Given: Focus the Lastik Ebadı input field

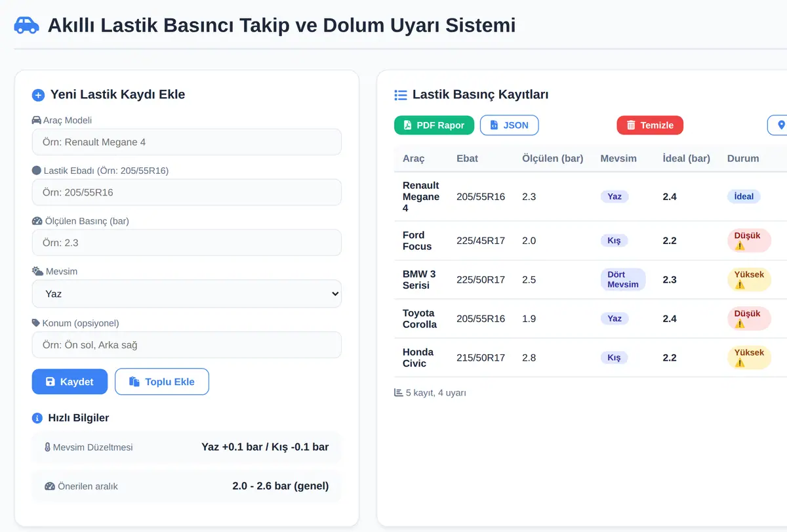Looking at the screenshot, I should pos(187,192).
